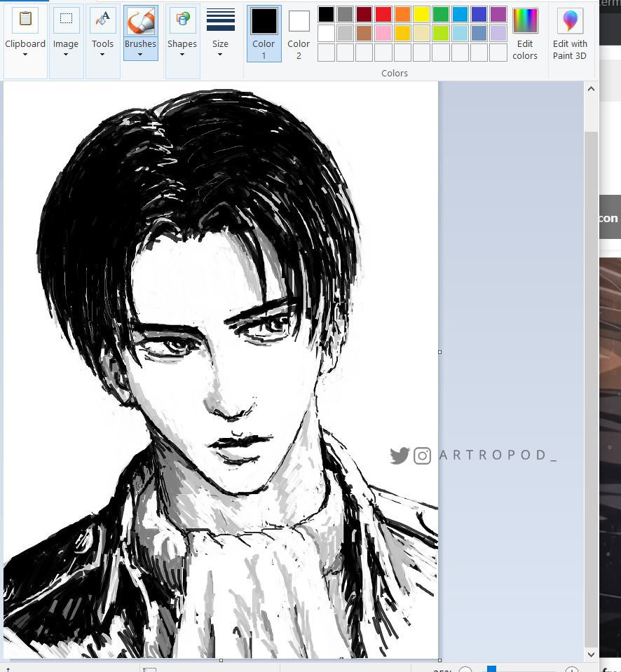This screenshot has height=672, width=621.
Task: Open the Shapes group in the ribbon
Action: 182,41
